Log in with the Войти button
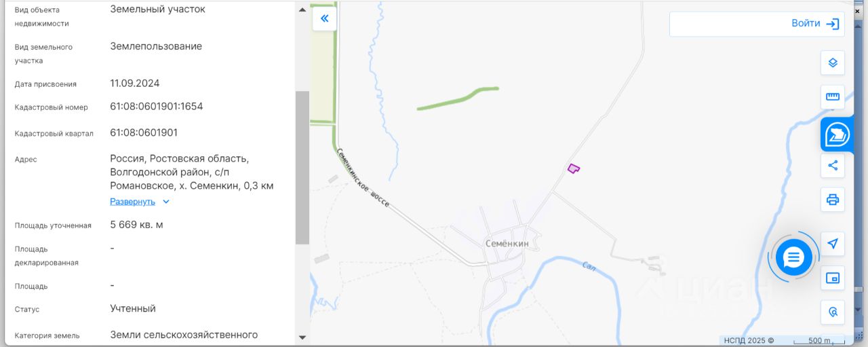This screenshot has width=868, height=347. [757, 24]
